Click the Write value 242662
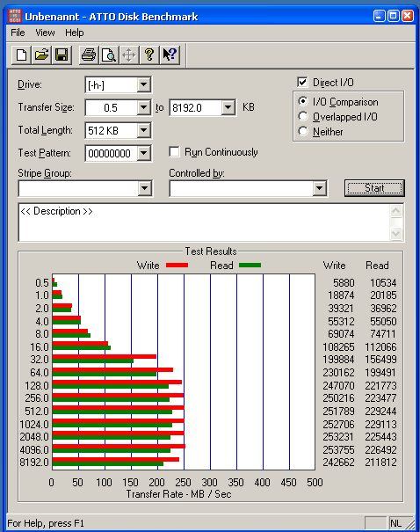 point(338,463)
